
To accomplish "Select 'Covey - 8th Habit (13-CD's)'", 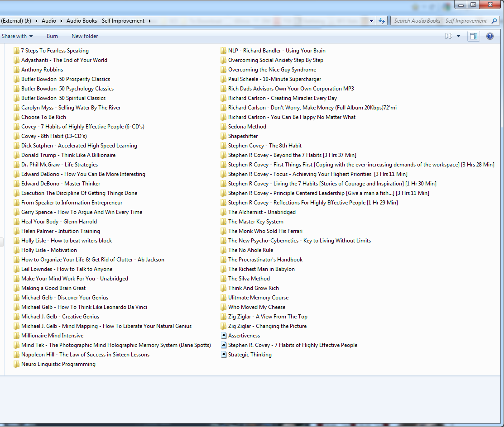I will tap(54, 136).
